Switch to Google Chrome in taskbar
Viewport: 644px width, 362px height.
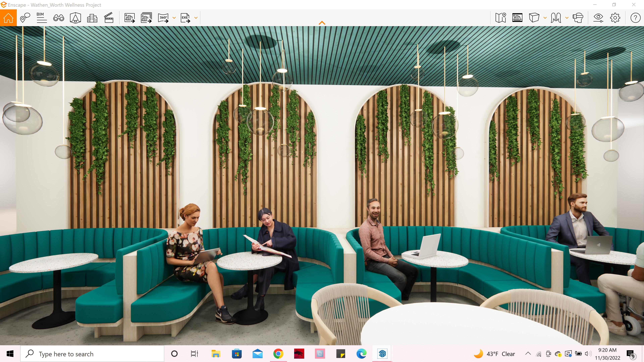[278, 354]
